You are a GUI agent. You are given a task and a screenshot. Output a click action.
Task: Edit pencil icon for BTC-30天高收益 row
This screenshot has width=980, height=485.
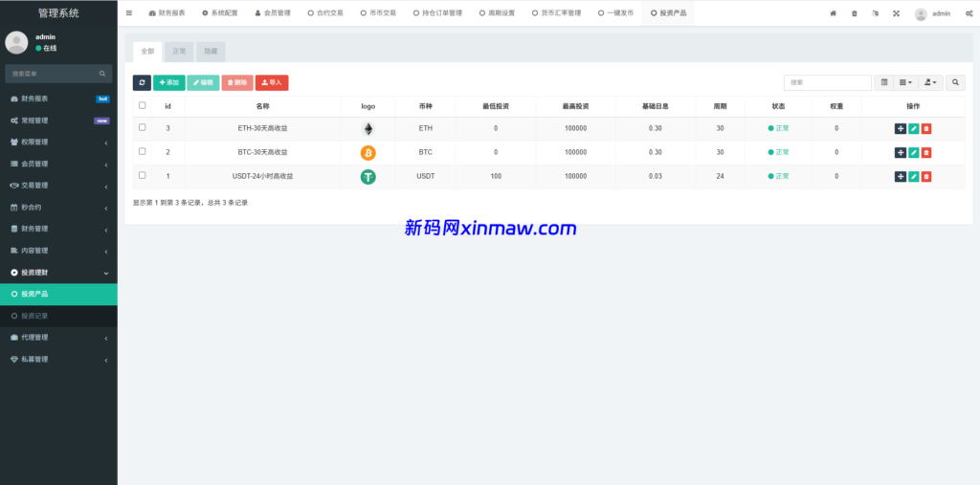click(913, 152)
